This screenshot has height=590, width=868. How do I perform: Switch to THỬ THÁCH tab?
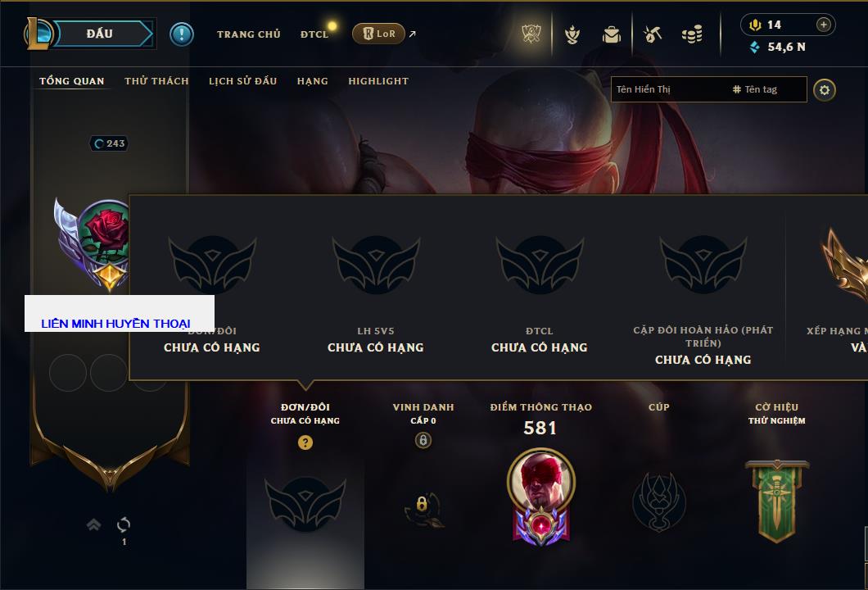[156, 81]
